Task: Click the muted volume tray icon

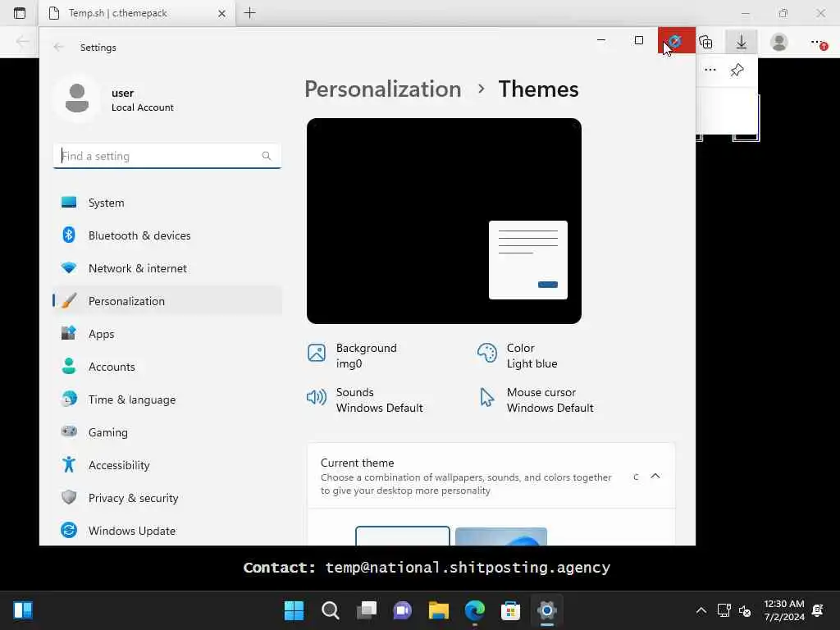Action: click(x=745, y=610)
